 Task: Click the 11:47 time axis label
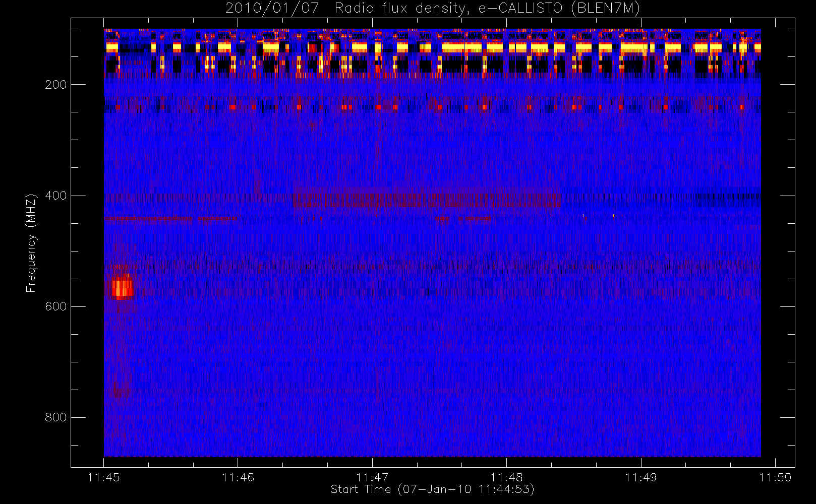[372, 477]
